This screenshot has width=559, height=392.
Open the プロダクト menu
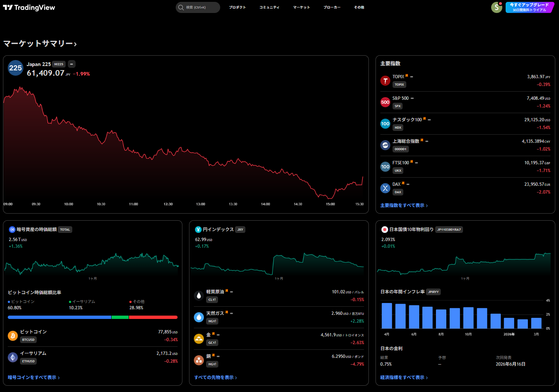237,7
